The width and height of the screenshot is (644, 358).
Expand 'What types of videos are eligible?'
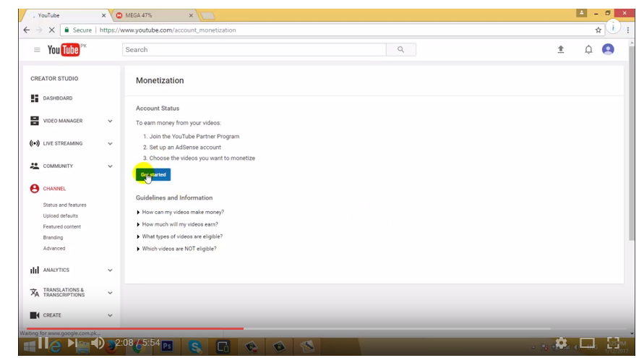[x=179, y=236]
